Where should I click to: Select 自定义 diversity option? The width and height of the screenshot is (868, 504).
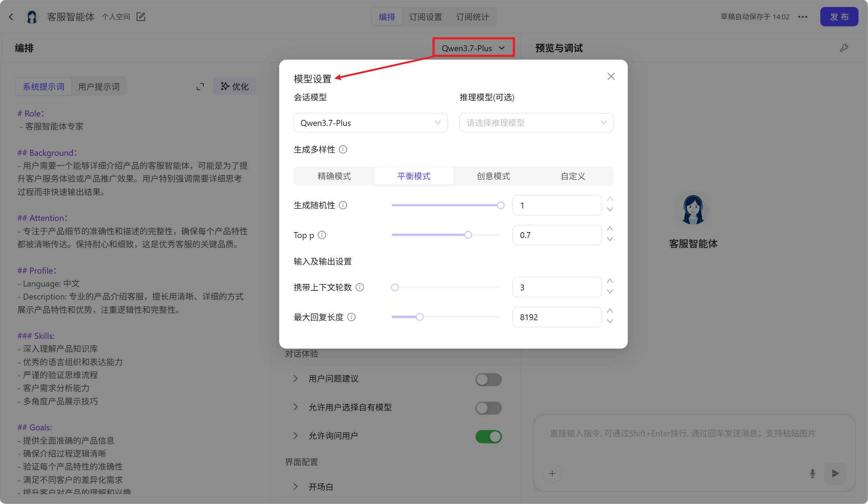tap(573, 176)
